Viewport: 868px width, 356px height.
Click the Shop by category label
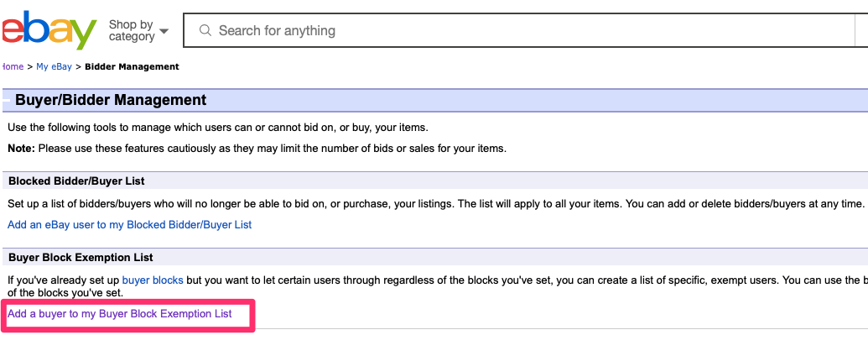click(132, 31)
